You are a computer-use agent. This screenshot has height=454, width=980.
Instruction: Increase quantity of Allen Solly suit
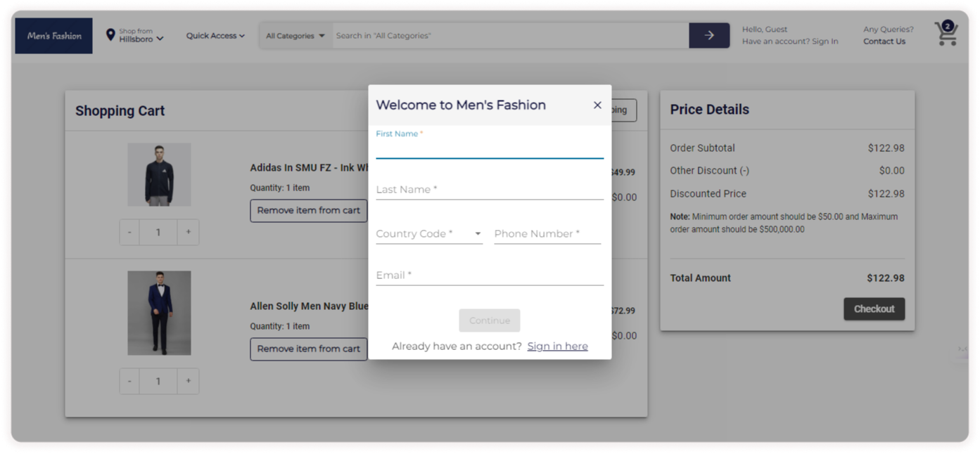click(188, 381)
